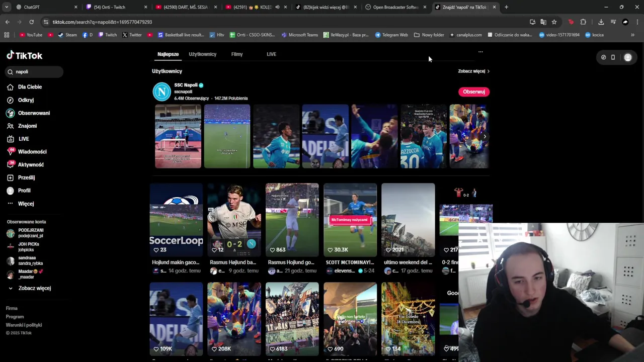This screenshot has width=644, height=362.
Task: Open Maadar _maadar account
Action: point(25,274)
